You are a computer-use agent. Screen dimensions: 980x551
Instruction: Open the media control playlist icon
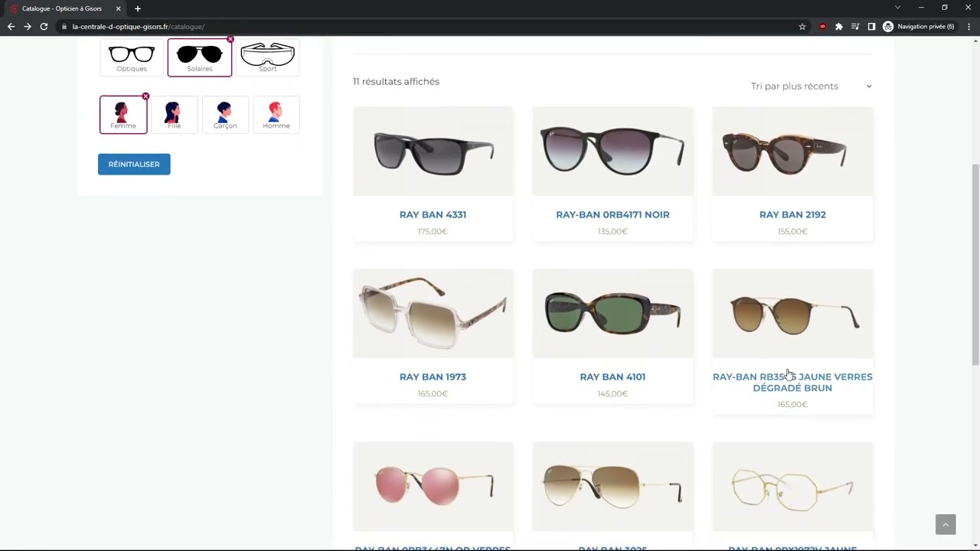pyautogui.click(x=855, y=27)
